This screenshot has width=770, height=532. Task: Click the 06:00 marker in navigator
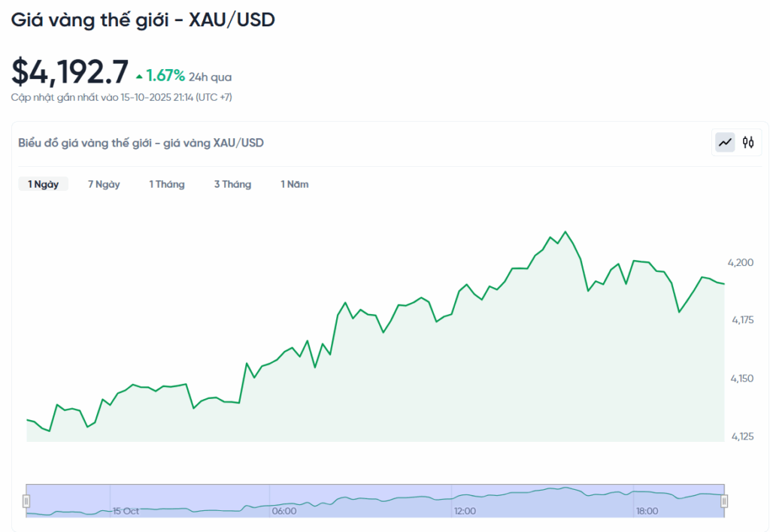coord(284,511)
